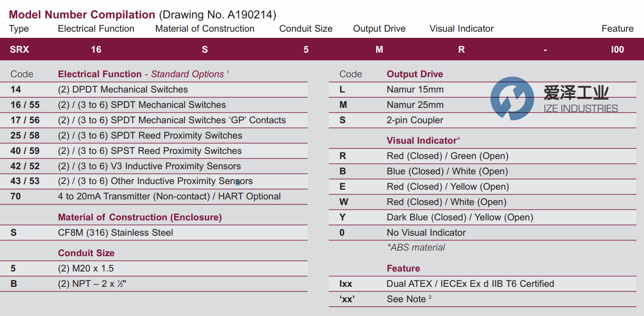The height and width of the screenshot is (316, 644).
Task: Select the SRX segment in the model number bar
Action: pos(19,49)
